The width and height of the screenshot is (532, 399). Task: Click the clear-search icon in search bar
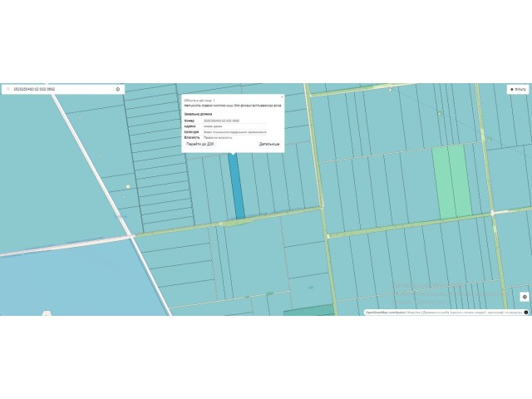pyautogui.click(x=118, y=89)
